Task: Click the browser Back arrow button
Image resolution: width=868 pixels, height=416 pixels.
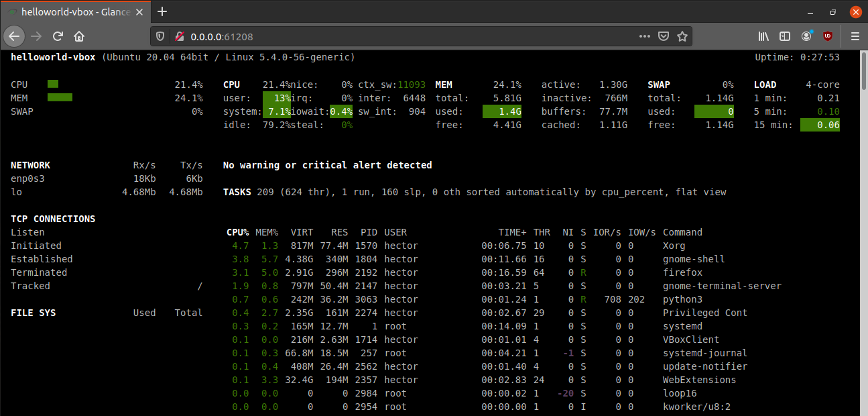Action: coord(15,36)
